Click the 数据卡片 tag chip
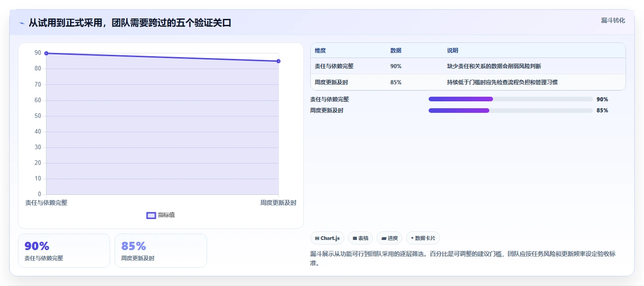 [x=423, y=238]
